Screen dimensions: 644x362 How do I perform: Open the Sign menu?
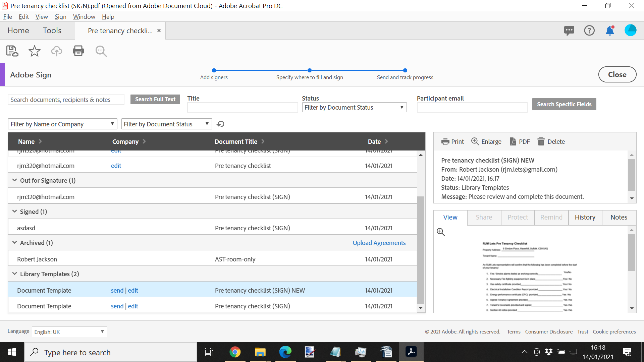(60, 17)
